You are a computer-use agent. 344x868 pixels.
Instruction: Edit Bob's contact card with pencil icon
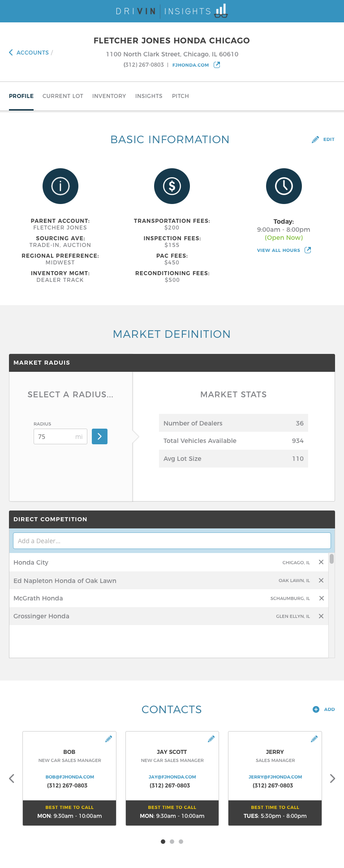108,739
